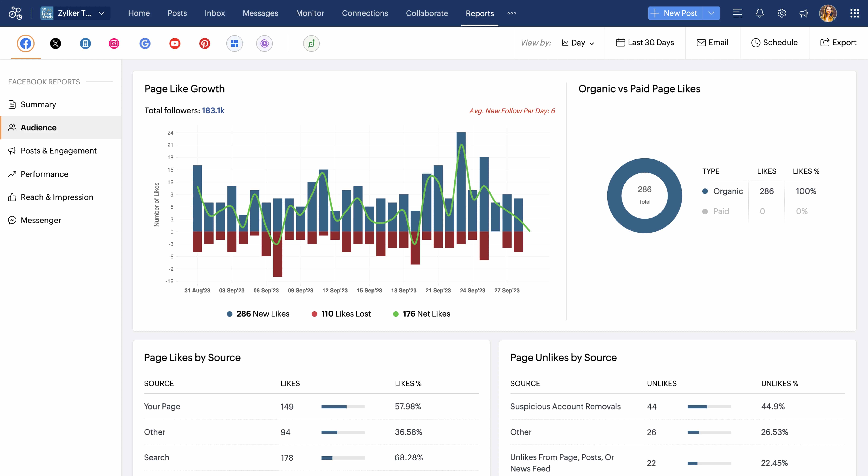The width and height of the screenshot is (868, 476).
Task: Open the View by Day dropdown
Action: pos(578,43)
